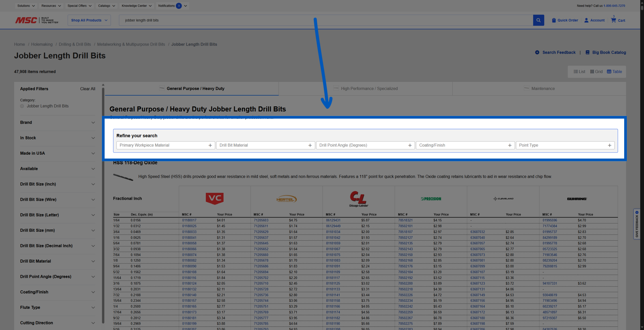This screenshot has height=330, width=644.
Task: Click the HSS drill bit thumbnail image
Action: tap(123, 177)
